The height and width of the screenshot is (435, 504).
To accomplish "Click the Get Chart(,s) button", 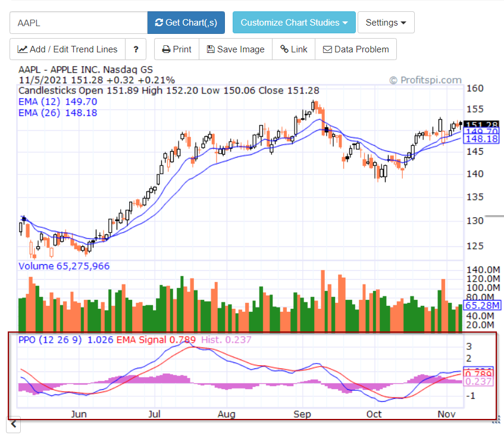I will (x=186, y=22).
